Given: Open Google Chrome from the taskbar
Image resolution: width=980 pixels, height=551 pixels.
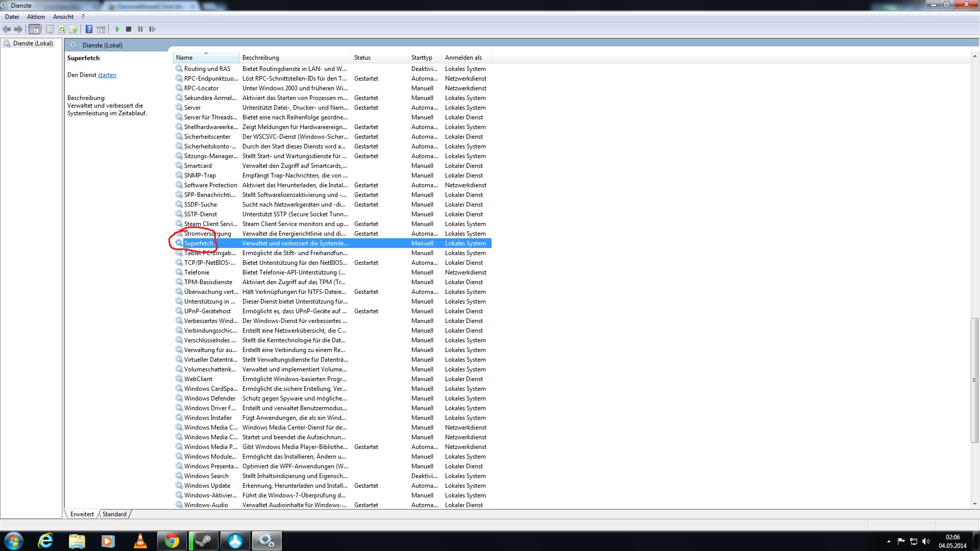Looking at the screenshot, I should pos(172,541).
